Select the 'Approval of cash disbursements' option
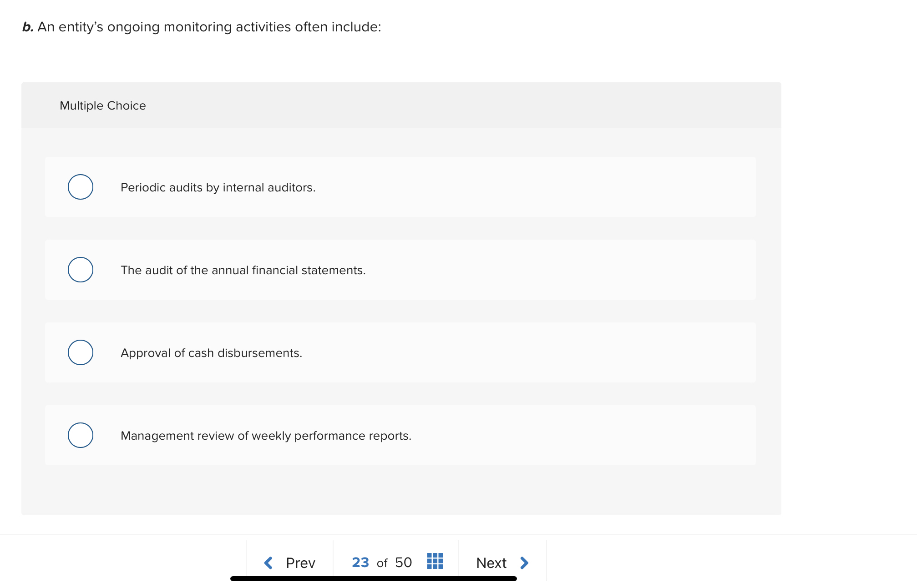Image resolution: width=917 pixels, height=588 pixels. click(80, 352)
